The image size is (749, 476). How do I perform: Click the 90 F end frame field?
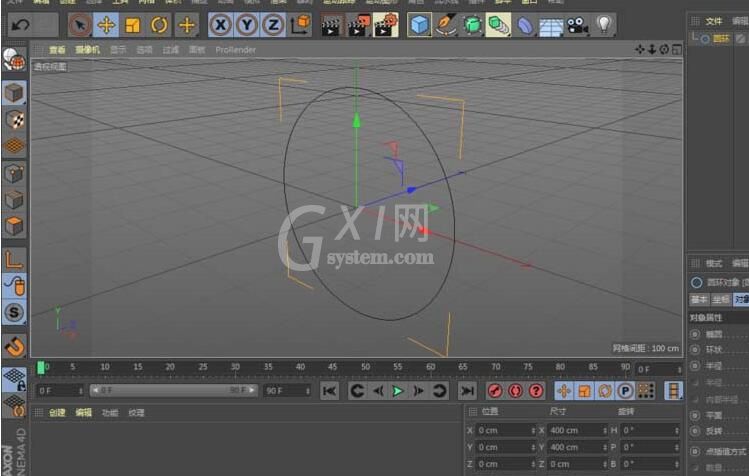287,390
